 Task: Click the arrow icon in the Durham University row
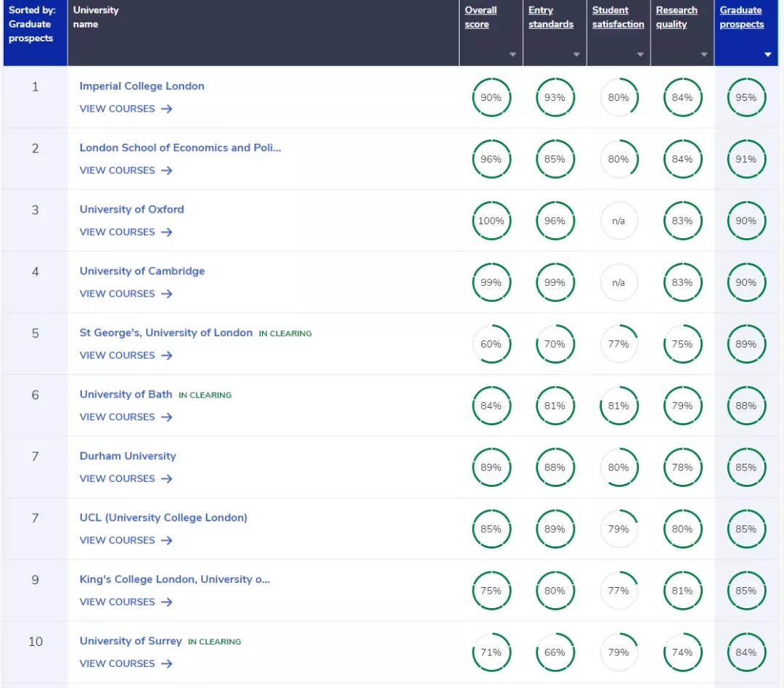(x=166, y=478)
